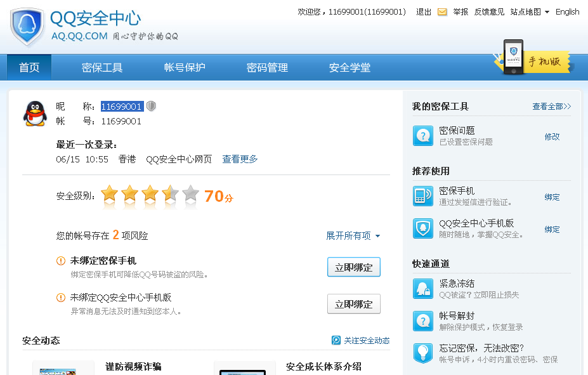588x375 pixels.
Task: Click 绑定 next to 密保手机
Action: [x=552, y=197]
